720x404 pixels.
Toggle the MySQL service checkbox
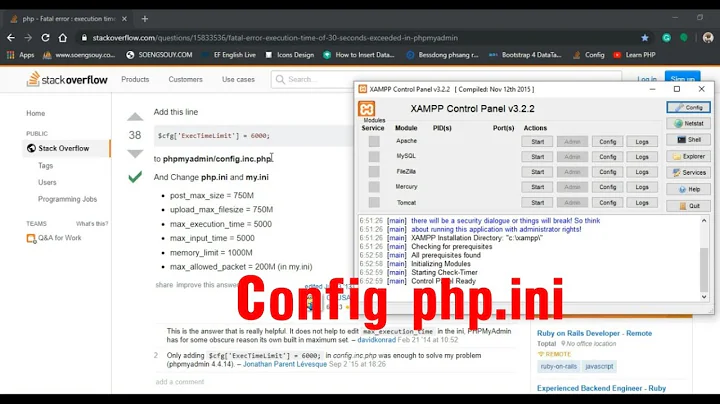(374, 157)
